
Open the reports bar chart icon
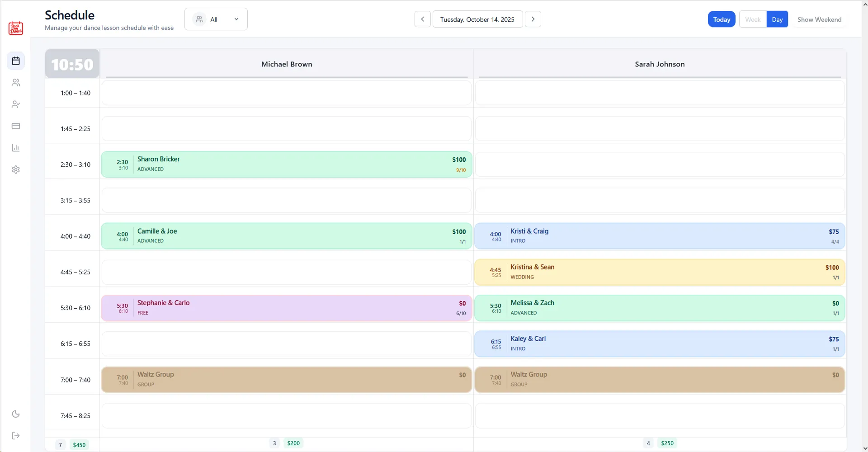click(x=16, y=148)
